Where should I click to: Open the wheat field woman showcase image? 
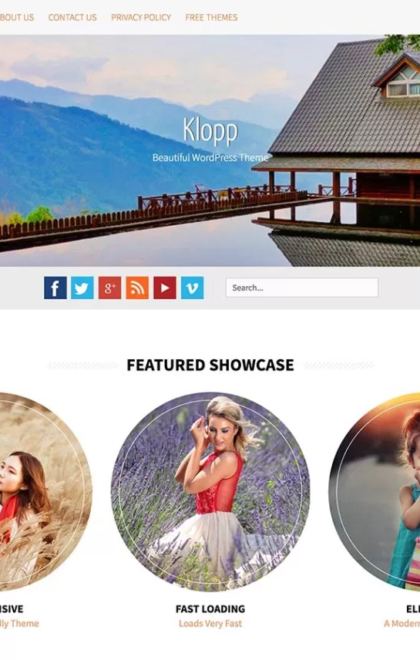45,492
